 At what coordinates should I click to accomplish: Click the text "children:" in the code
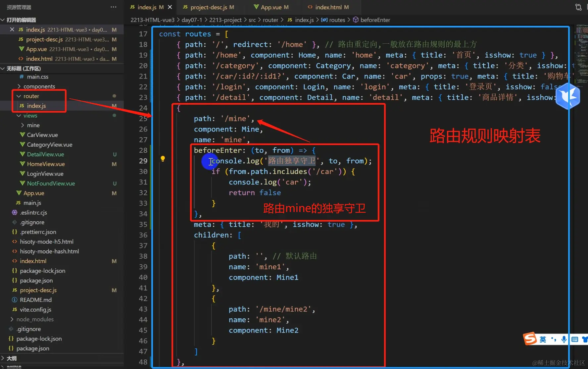pos(213,235)
